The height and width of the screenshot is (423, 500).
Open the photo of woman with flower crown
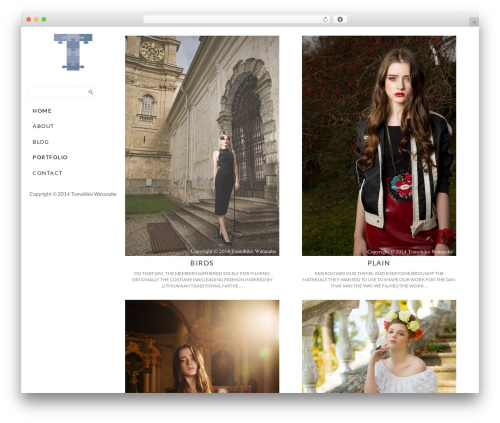tap(379, 346)
